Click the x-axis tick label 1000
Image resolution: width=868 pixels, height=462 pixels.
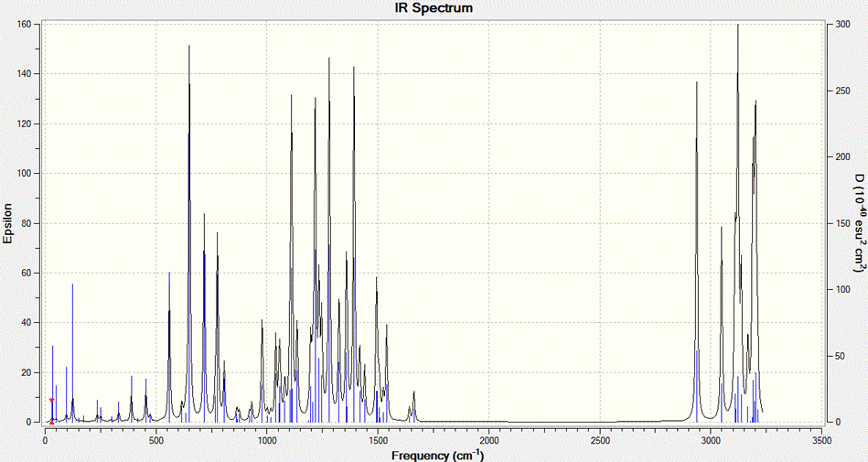[x=267, y=441]
